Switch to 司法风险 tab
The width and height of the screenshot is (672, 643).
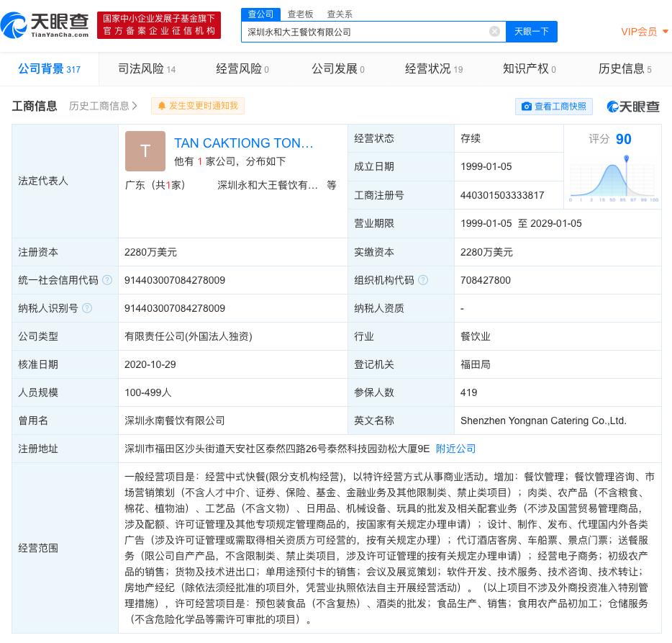point(146,69)
